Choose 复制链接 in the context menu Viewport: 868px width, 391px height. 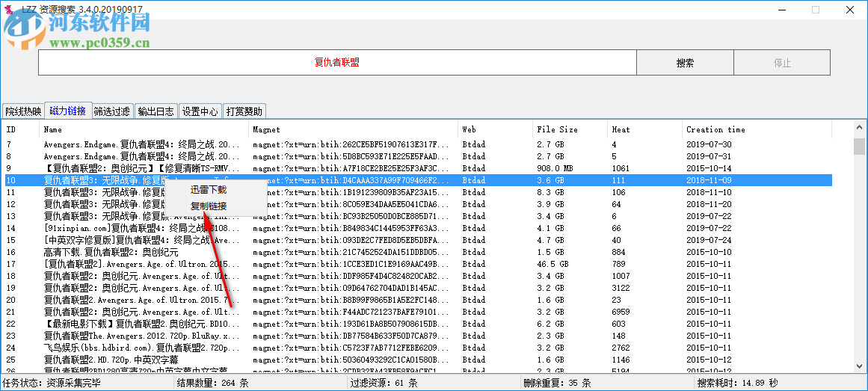click(209, 206)
